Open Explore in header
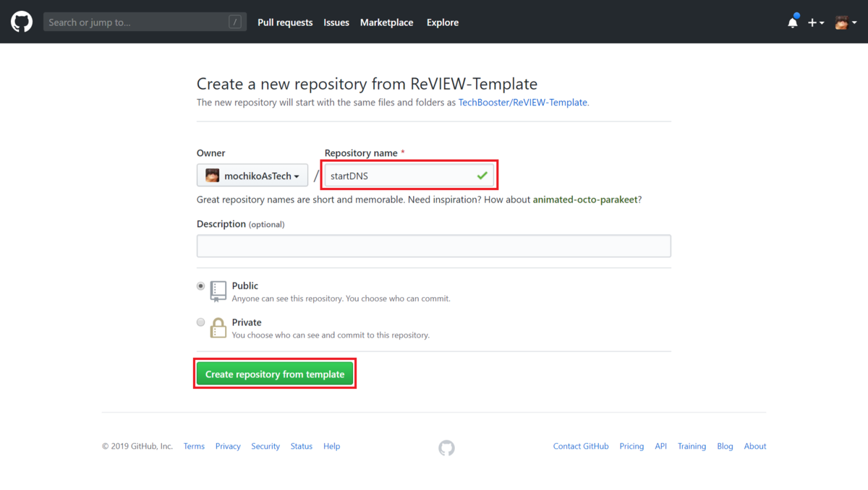This screenshot has width=868, height=490. [x=443, y=22]
